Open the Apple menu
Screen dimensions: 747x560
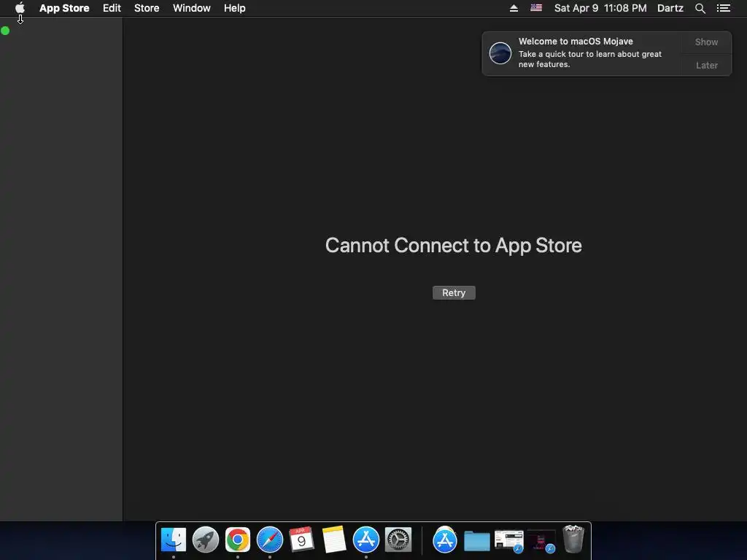click(20, 7)
